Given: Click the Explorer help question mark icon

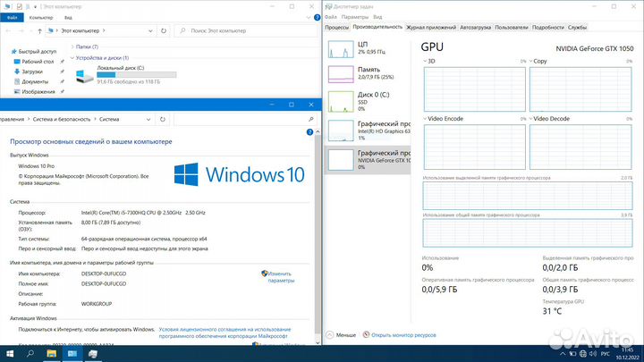Looking at the screenshot, I should click(313, 18).
